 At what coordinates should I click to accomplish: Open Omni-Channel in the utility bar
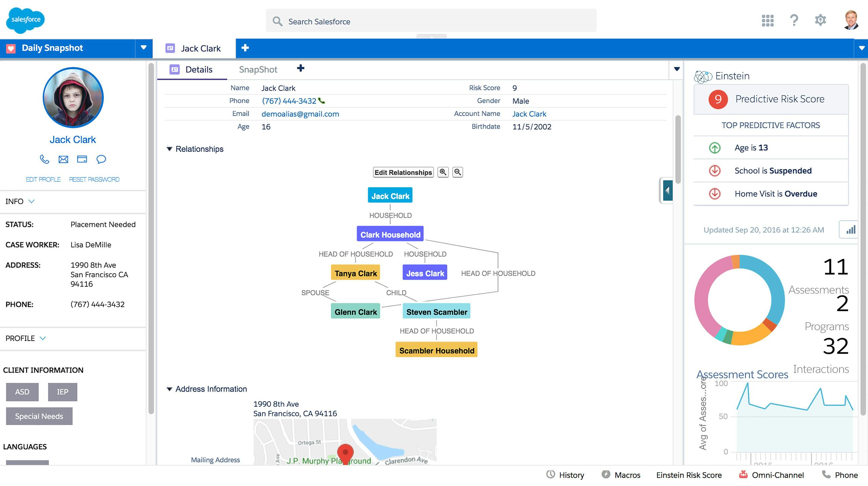click(771, 475)
